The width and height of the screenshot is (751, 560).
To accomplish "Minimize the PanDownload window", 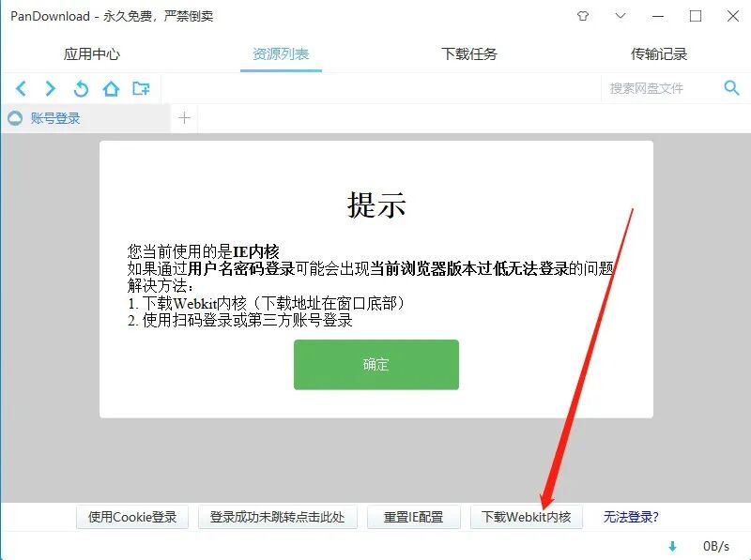I will (x=658, y=16).
